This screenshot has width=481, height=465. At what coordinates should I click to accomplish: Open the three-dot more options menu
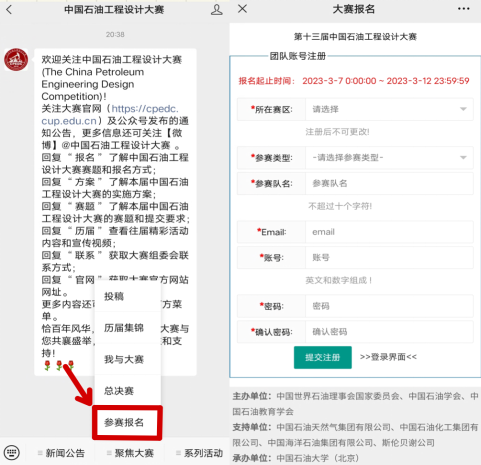(464, 9)
